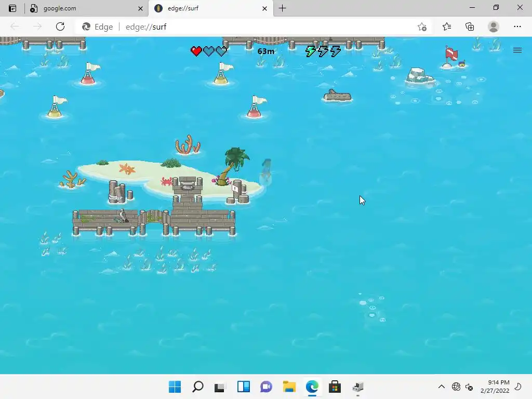This screenshot has width=532, height=399.
Task: Open the last taskbar app icon
Action: click(x=357, y=387)
